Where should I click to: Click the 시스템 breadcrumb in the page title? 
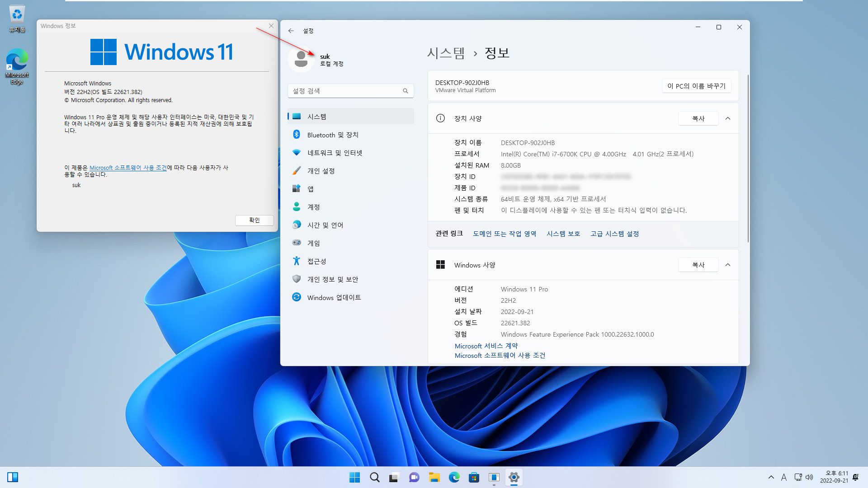[446, 53]
